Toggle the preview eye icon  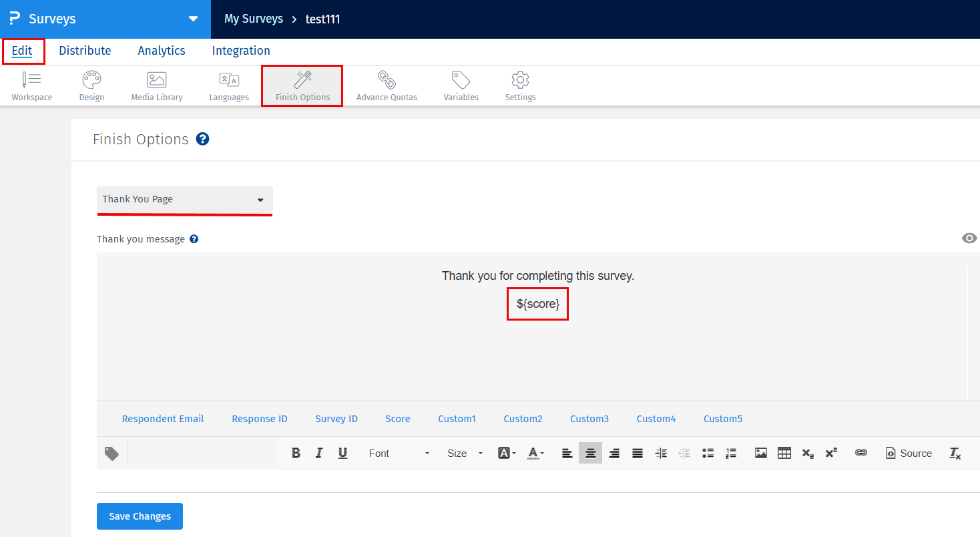pyautogui.click(x=969, y=238)
